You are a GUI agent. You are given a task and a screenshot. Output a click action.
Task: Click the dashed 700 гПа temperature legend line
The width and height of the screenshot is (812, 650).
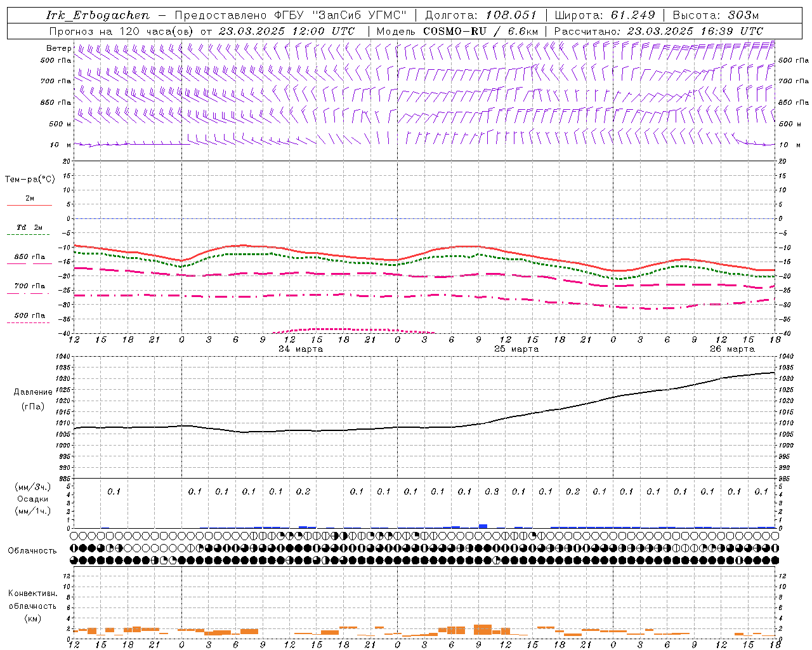click(x=29, y=294)
